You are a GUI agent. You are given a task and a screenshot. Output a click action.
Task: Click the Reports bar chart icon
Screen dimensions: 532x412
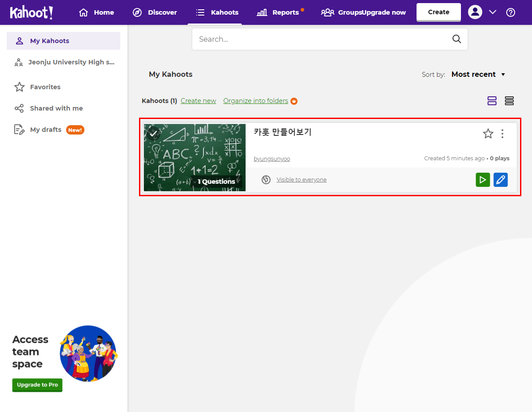pos(262,13)
